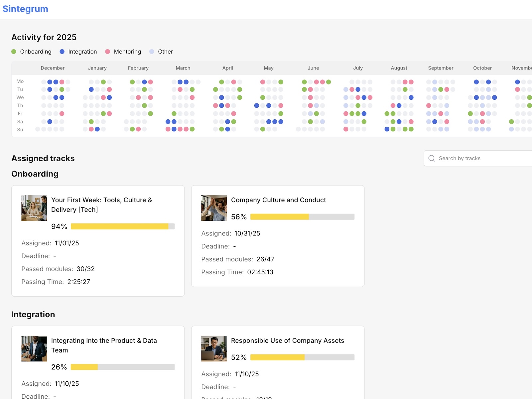Click the pink Mentoring legend dot
Viewport: 532px width, 399px height.
pyautogui.click(x=107, y=52)
